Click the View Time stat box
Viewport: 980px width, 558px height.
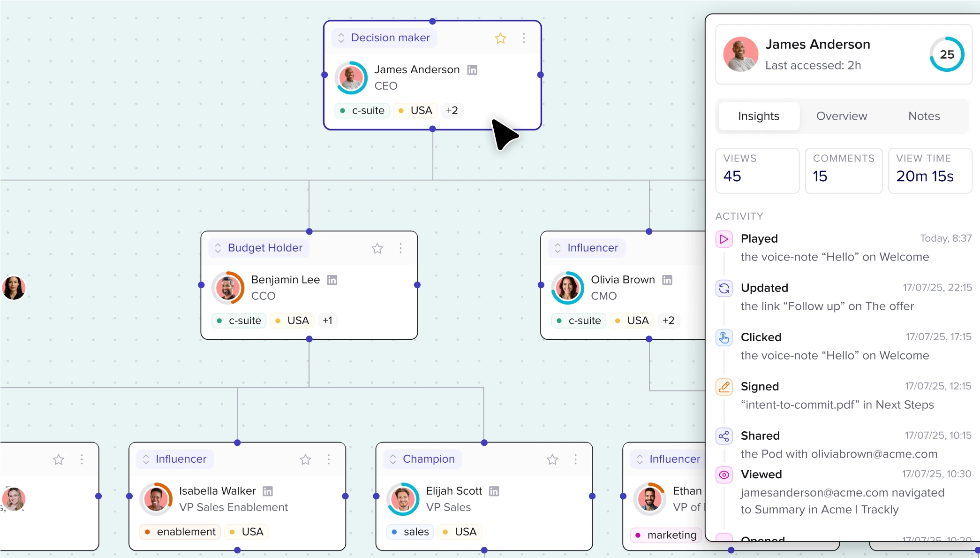pos(930,170)
